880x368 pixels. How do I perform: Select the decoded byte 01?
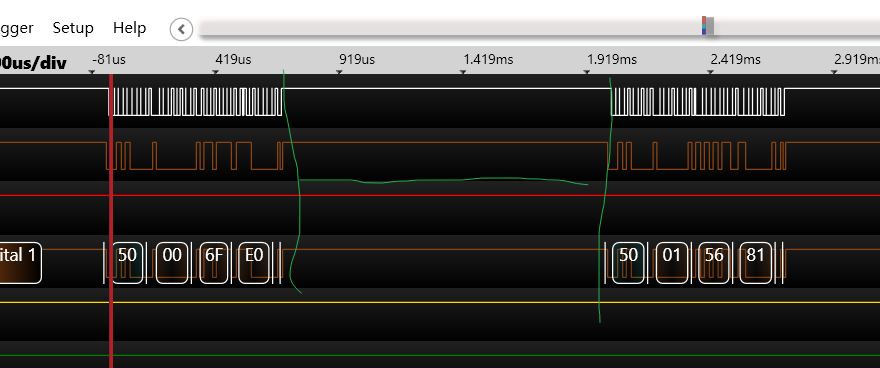coord(672,263)
